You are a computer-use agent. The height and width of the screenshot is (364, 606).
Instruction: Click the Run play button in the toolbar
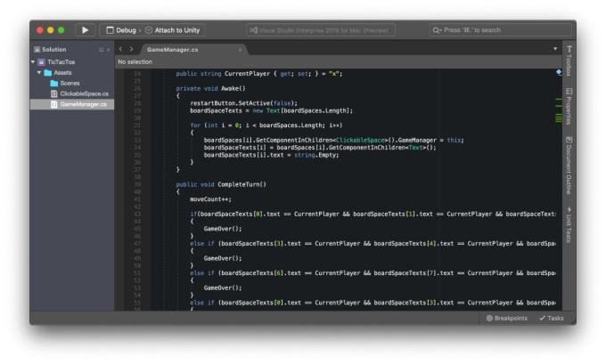pos(85,30)
